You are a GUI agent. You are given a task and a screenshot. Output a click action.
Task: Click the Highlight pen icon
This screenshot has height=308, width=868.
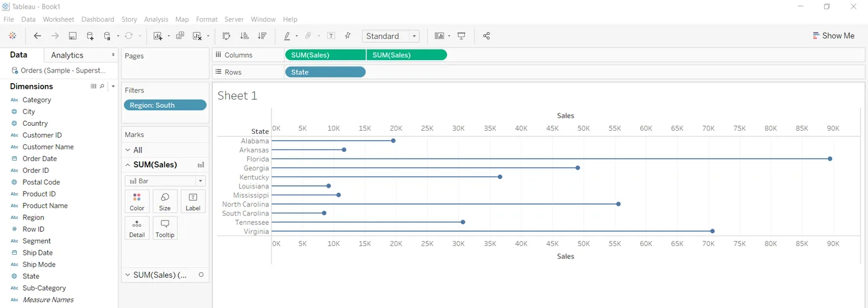click(287, 36)
